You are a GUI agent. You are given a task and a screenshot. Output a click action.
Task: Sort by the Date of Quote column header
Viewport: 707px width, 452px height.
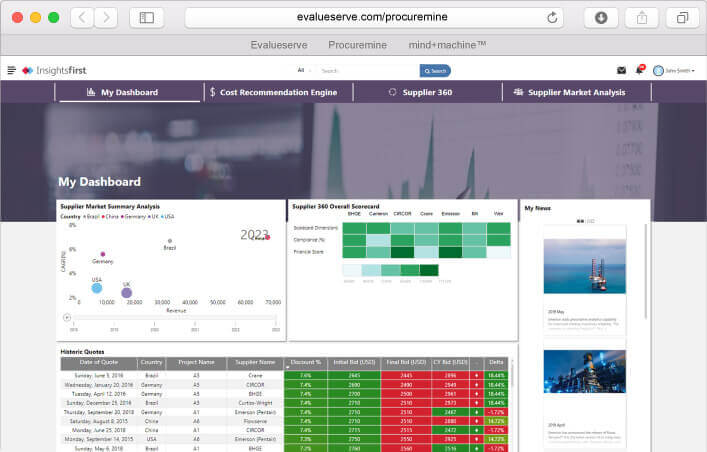coord(99,363)
